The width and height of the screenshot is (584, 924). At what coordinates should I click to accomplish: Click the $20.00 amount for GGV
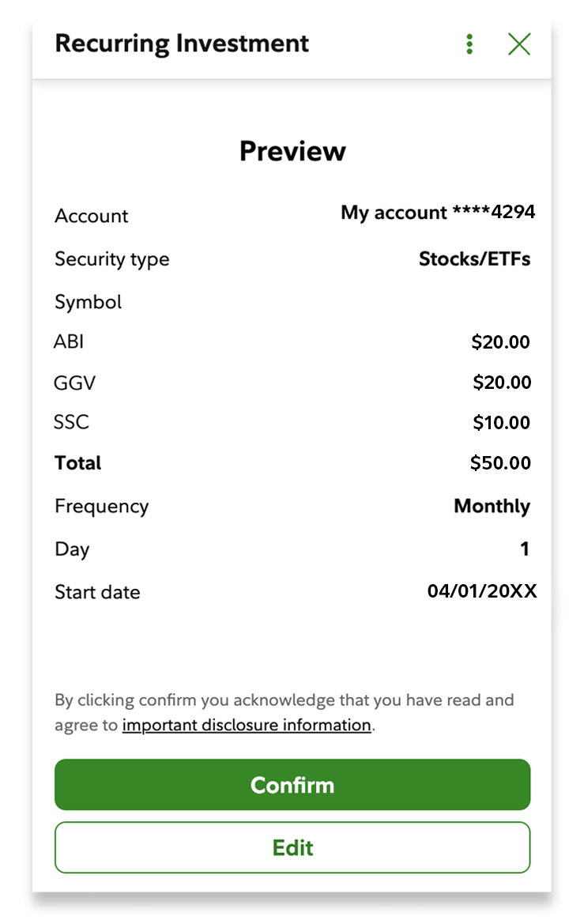point(502,383)
